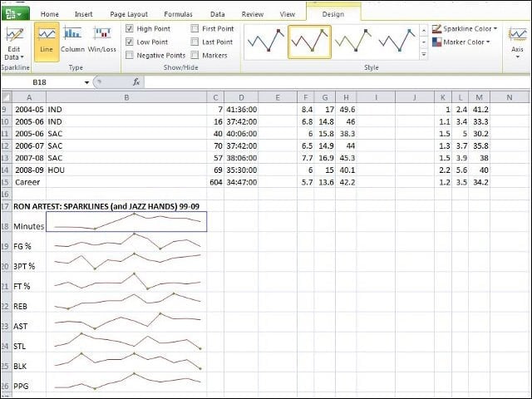Click the fx insert function icon
This screenshot has width=532, height=399.
pyautogui.click(x=136, y=82)
